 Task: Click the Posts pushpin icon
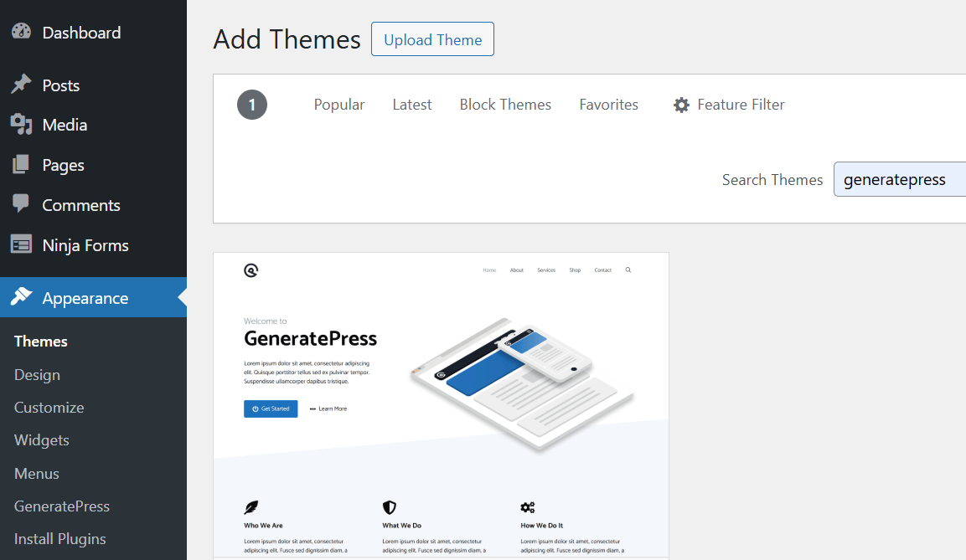(x=21, y=85)
